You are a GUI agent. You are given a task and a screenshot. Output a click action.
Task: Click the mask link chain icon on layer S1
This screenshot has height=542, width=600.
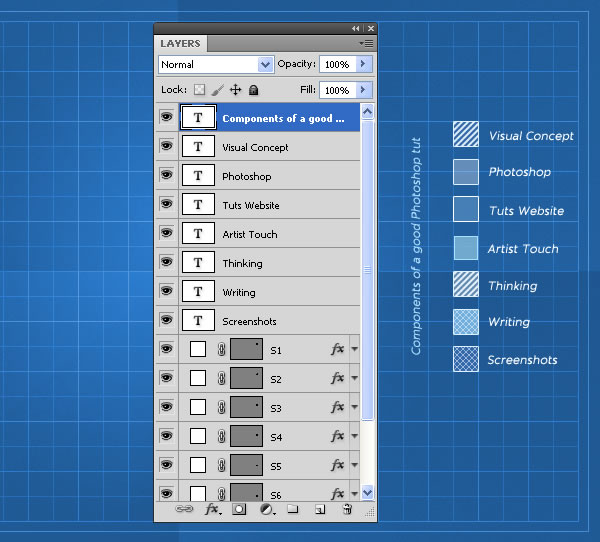coord(221,349)
